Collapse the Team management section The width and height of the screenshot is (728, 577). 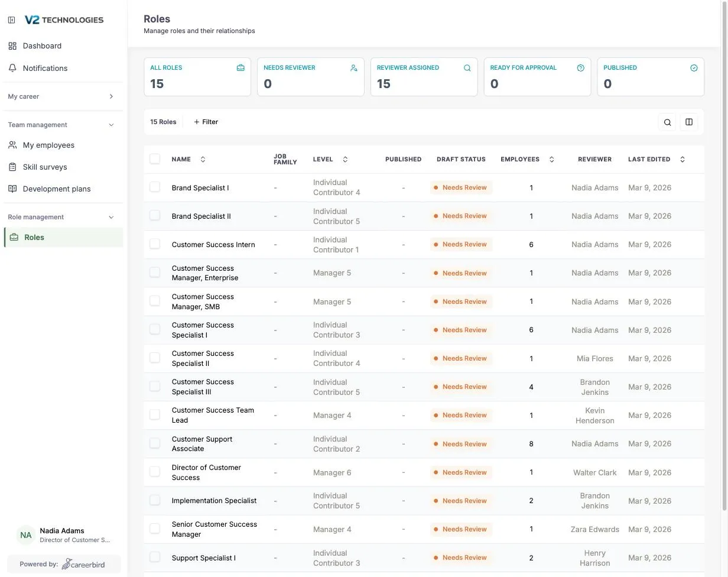pos(61,125)
